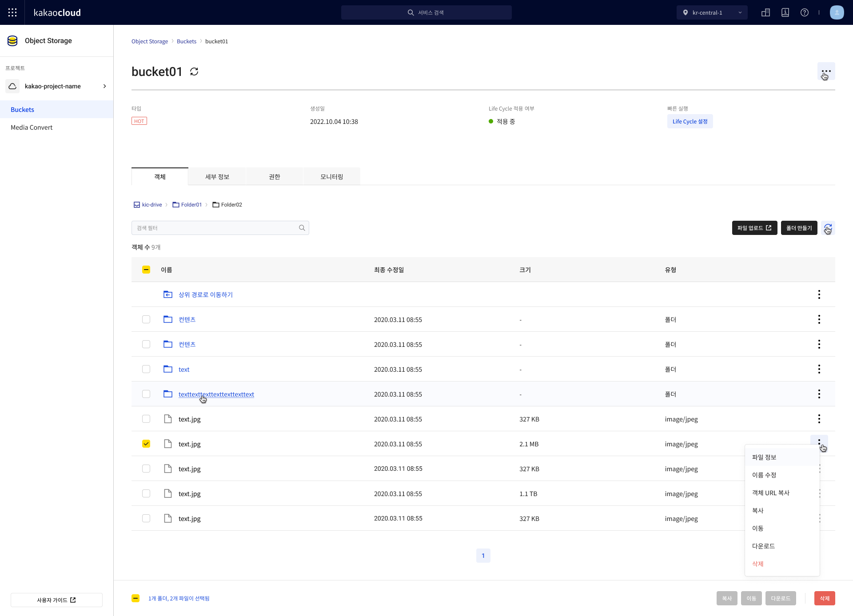Open kebab menu for texttexttexttexttexttext folder

[x=819, y=394]
